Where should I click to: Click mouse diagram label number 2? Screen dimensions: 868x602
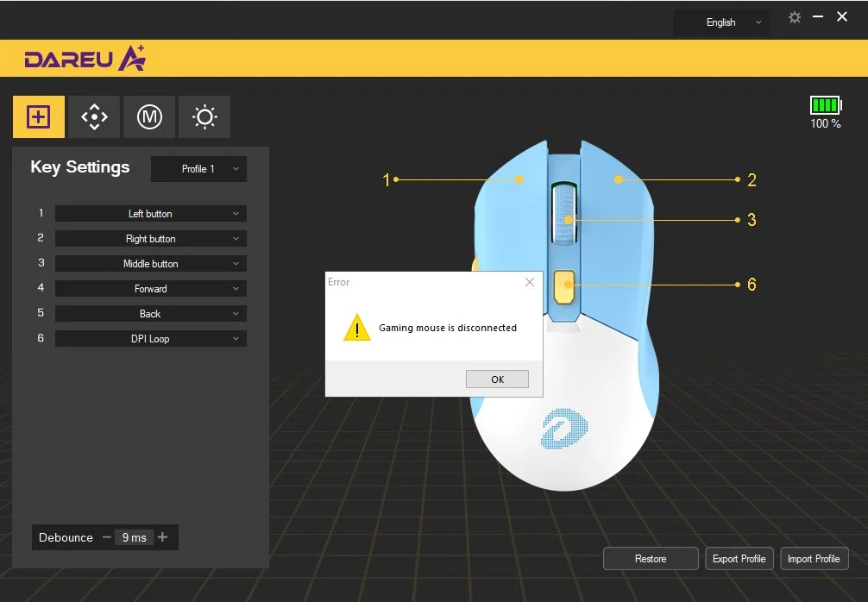752,180
